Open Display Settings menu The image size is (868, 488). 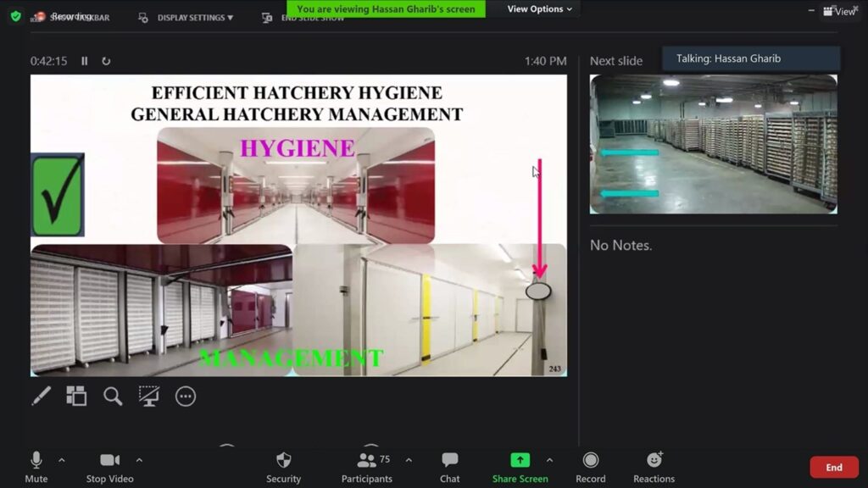[194, 18]
